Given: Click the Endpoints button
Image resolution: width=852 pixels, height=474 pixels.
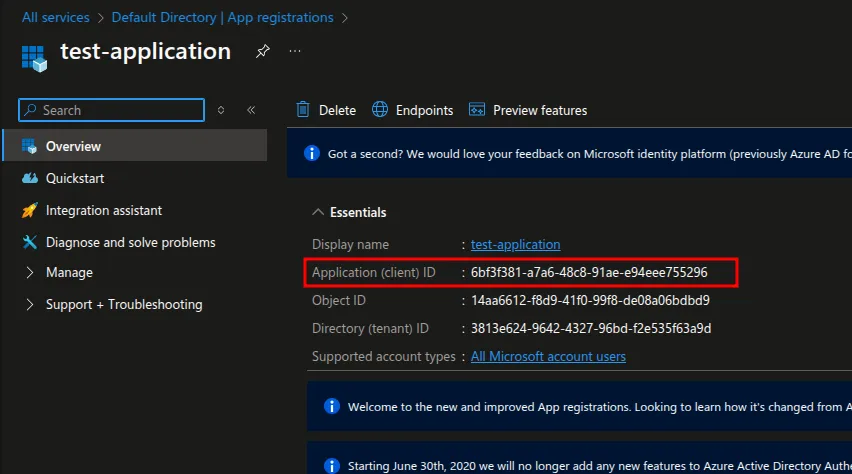Looking at the screenshot, I should tap(412, 110).
